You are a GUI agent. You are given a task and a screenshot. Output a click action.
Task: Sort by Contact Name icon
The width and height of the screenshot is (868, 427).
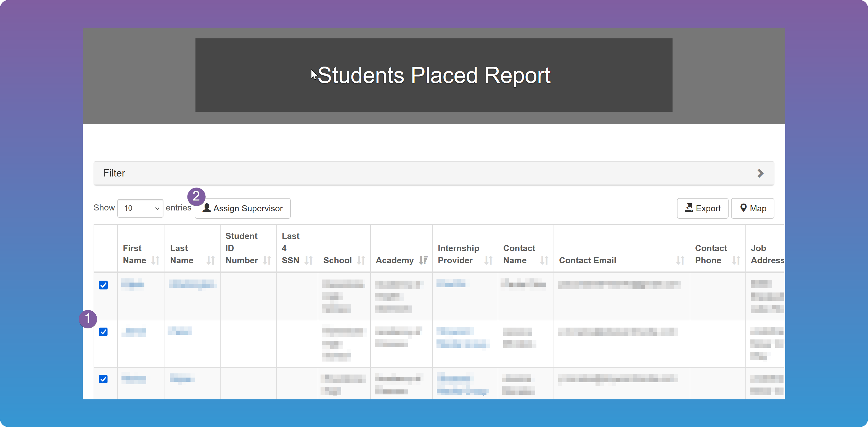544,260
